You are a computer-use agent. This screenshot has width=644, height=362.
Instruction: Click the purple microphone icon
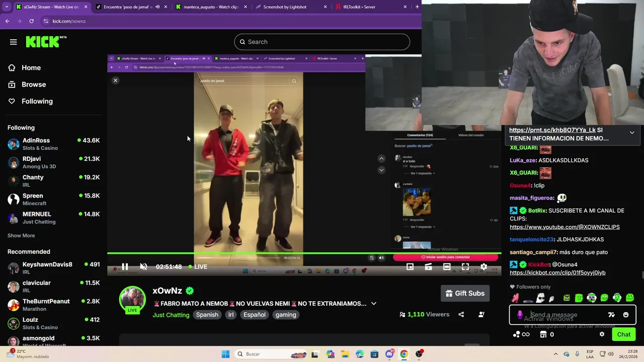click(520, 315)
